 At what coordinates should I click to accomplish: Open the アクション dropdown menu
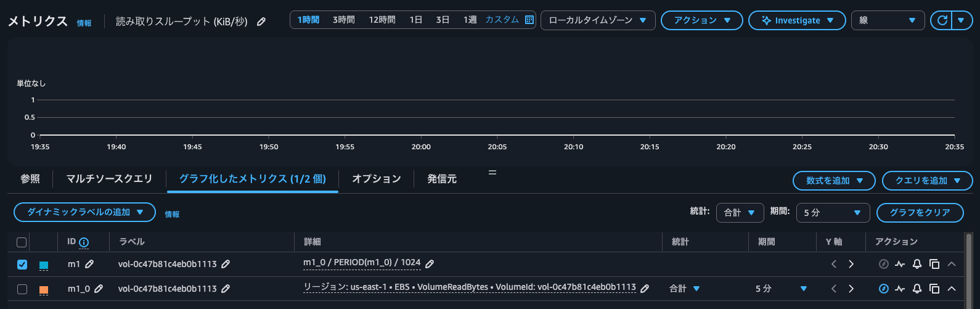tap(701, 20)
